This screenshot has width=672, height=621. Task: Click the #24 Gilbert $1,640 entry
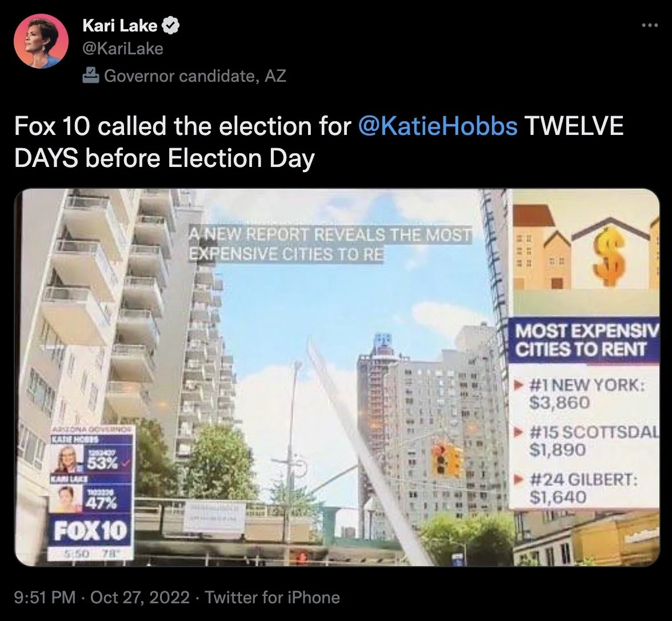(581, 488)
